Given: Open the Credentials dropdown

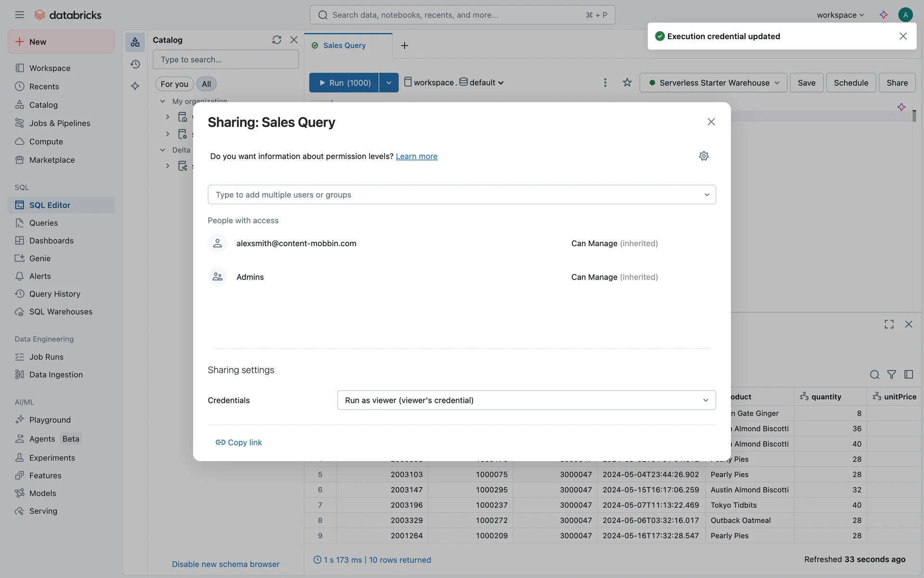Looking at the screenshot, I should point(526,400).
